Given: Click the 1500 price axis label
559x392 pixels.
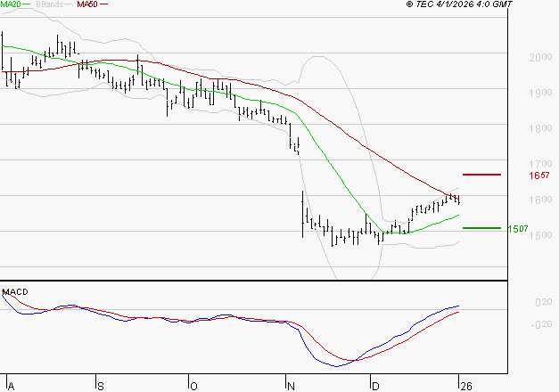Looking at the screenshot, I should tap(540, 235).
